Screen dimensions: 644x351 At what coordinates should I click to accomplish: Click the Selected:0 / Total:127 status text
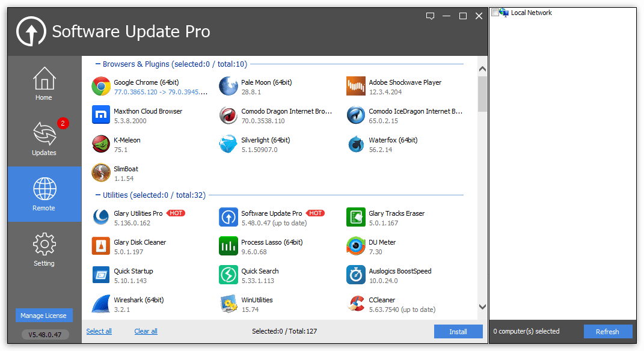pos(284,331)
